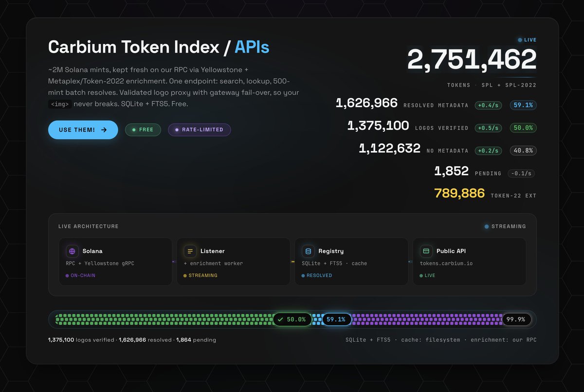Click the Public API card icon
The image size is (584, 392).
click(x=426, y=251)
